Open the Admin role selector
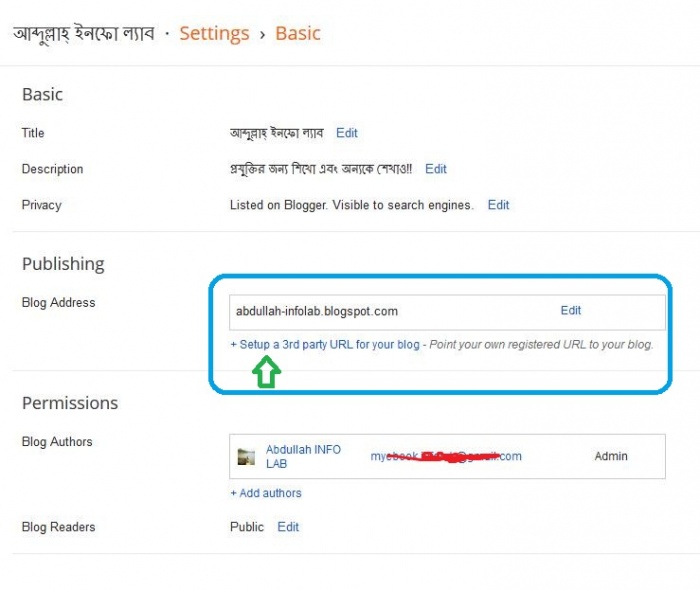The height and width of the screenshot is (590, 700). pyautogui.click(x=611, y=456)
